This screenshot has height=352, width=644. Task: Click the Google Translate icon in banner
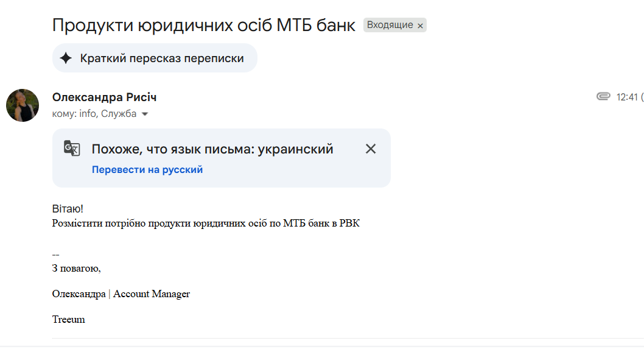tap(72, 149)
